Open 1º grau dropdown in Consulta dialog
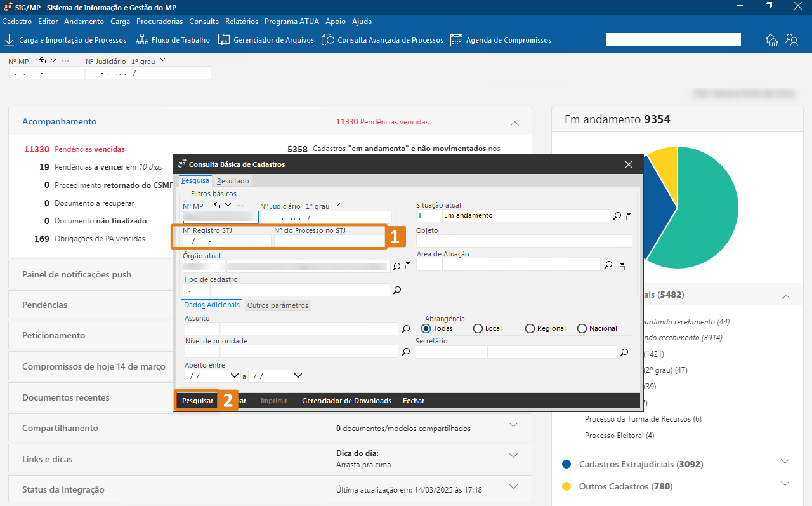 337,205
